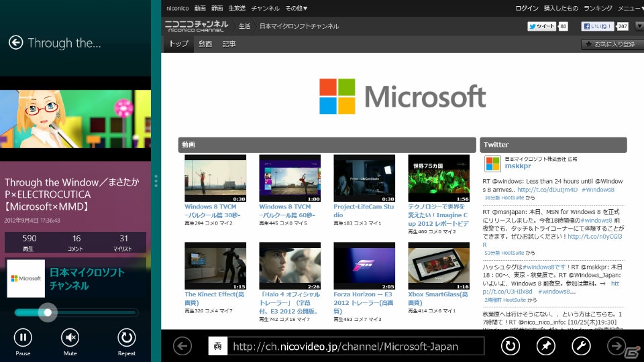Click the ログイン link

tap(527, 8)
